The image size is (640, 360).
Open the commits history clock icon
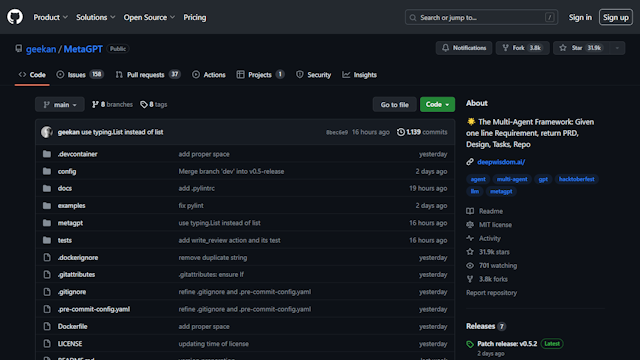(401, 132)
